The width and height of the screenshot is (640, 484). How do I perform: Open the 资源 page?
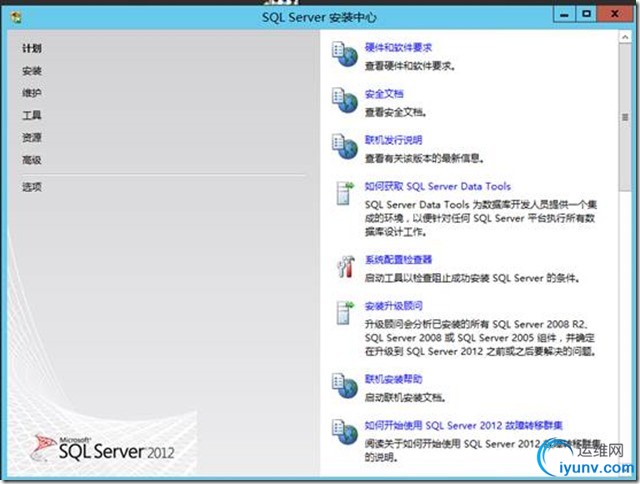pos(32,138)
